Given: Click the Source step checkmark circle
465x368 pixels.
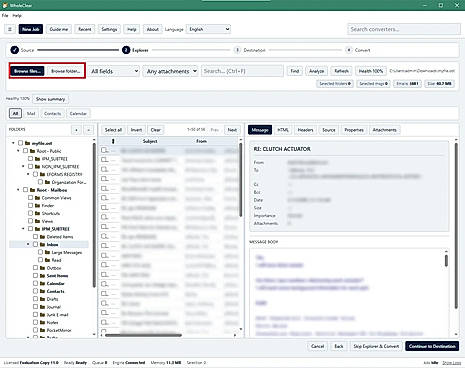Looking at the screenshot, I should coord(15,50).
